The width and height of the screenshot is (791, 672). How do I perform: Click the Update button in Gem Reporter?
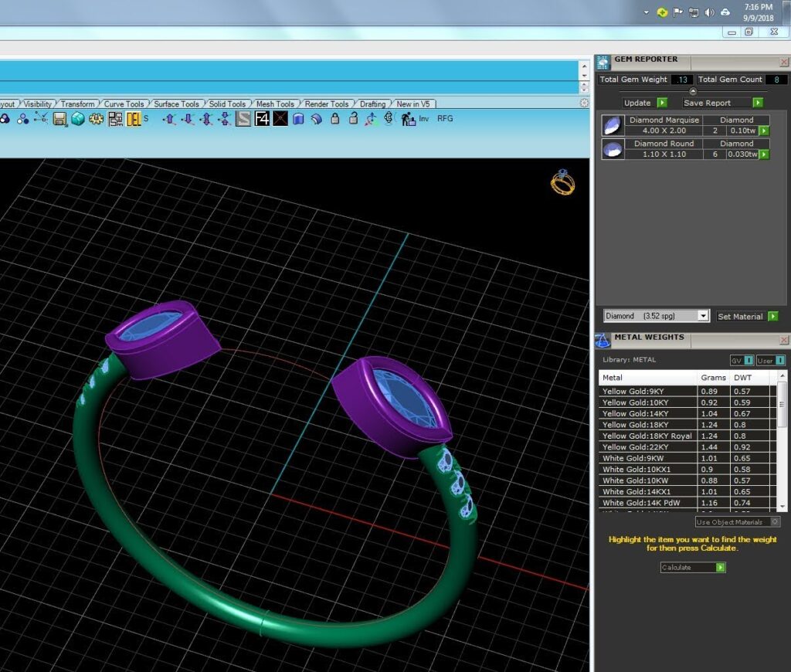pos(645,103)
